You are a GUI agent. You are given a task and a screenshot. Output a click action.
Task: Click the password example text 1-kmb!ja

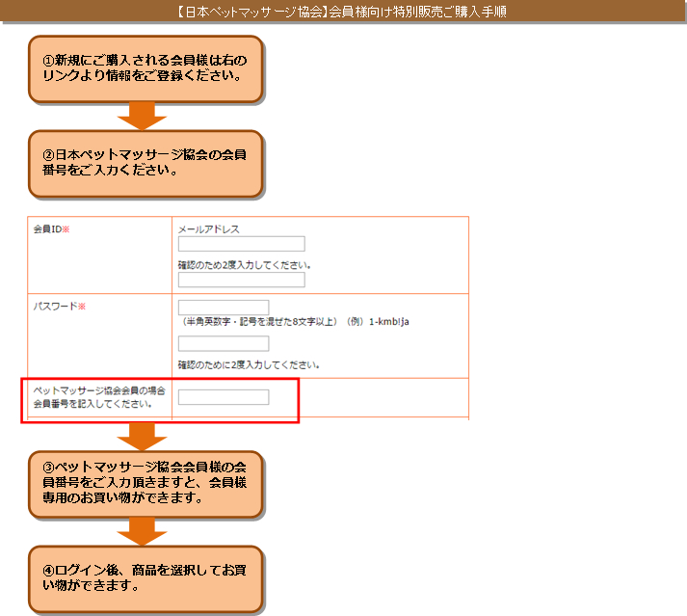(x=389, y=322)
